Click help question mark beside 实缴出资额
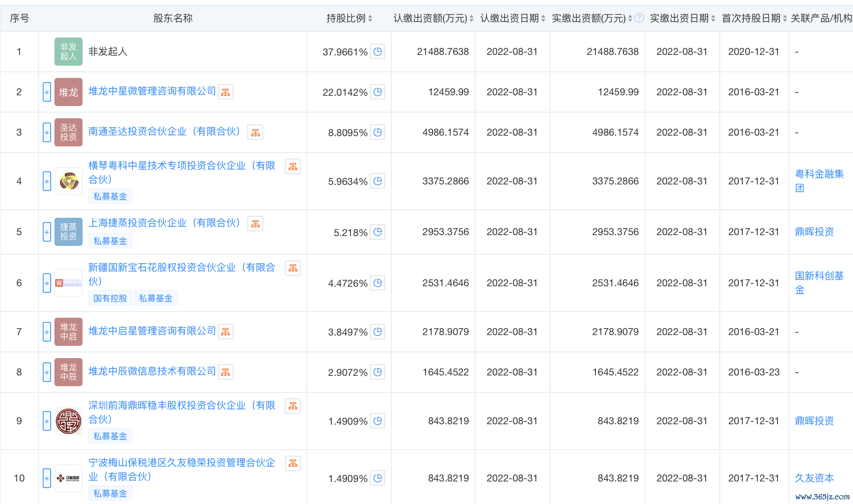 click(639, 18)
